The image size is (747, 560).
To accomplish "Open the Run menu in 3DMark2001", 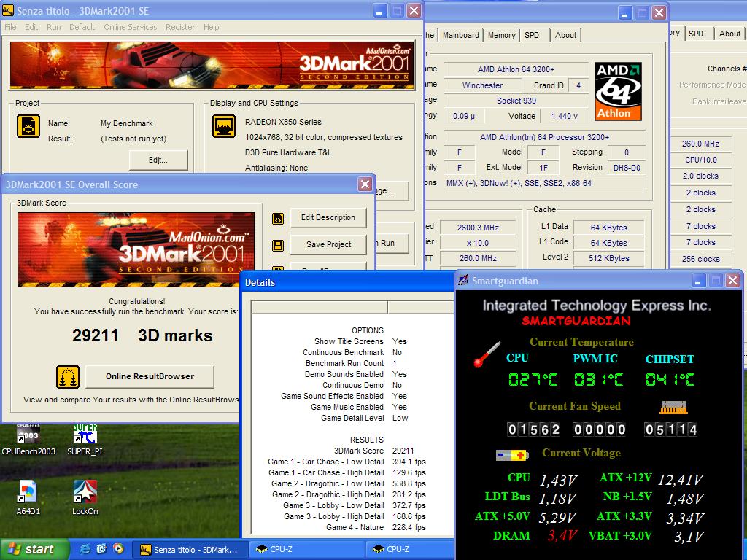I will coord(54,27).
